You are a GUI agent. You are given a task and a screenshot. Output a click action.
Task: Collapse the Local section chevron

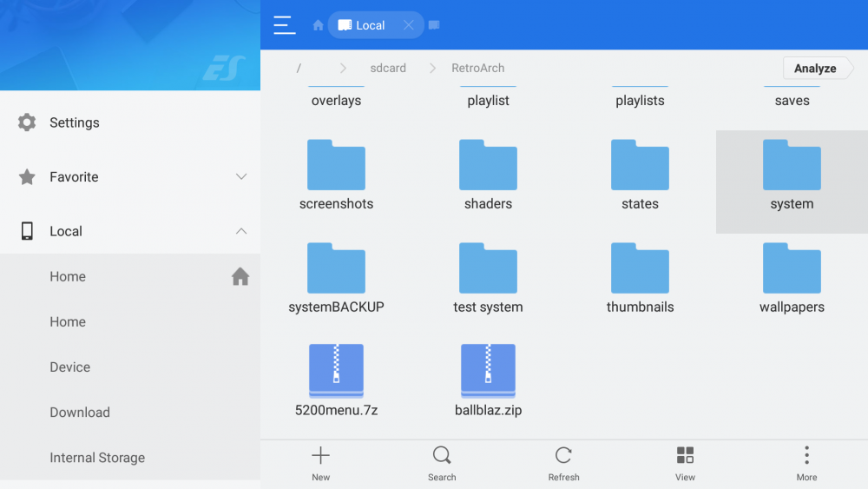coord(240,231)
